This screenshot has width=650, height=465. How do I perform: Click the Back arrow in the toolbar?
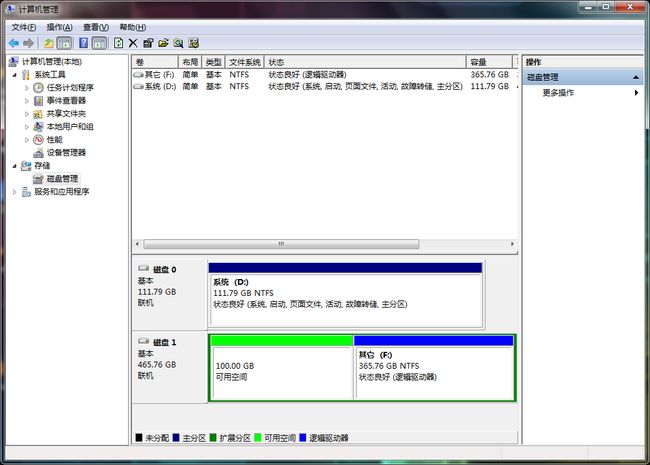[x=14, y=43]
